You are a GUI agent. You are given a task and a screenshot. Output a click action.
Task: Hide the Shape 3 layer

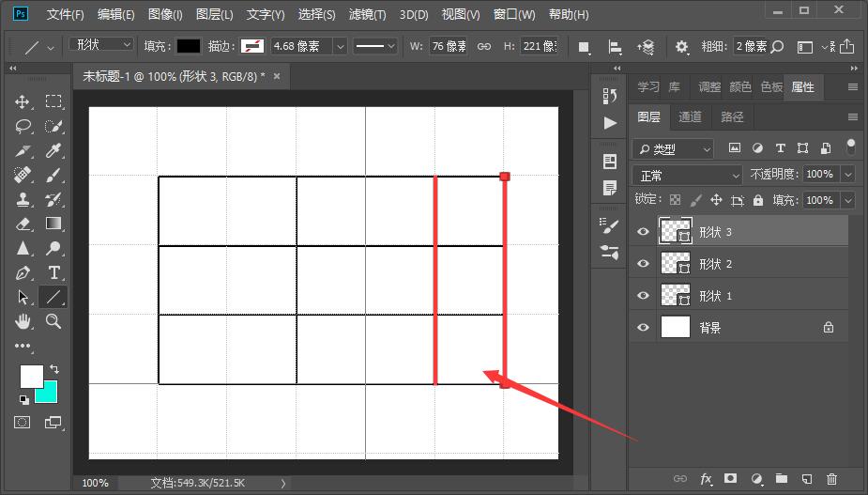coord(643,232)
